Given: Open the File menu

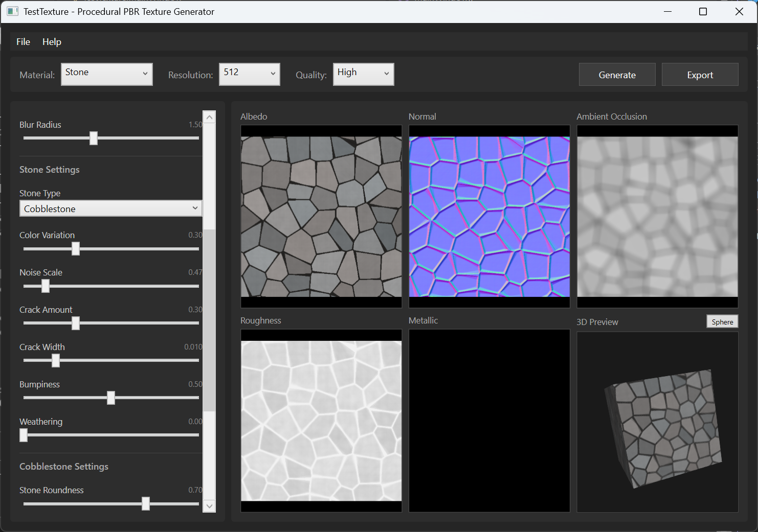Looking at the screenshot, I should (x=23, y=42).
